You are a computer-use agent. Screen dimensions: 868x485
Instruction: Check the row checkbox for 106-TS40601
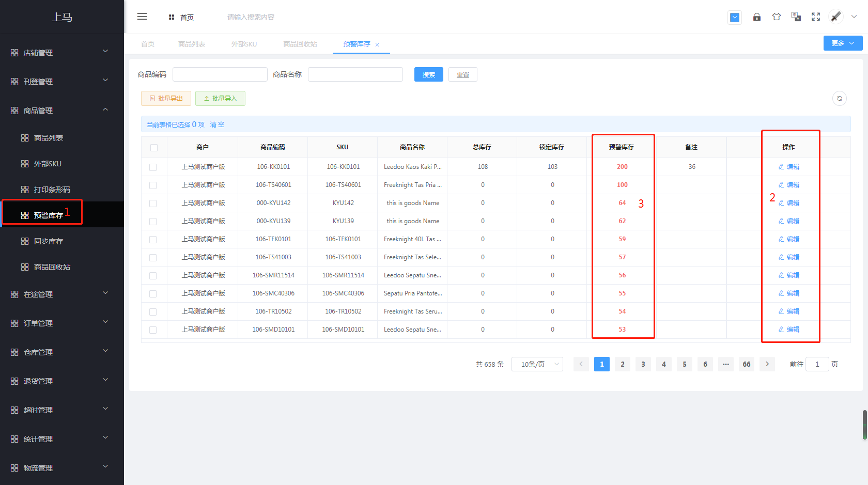(153, 185)
